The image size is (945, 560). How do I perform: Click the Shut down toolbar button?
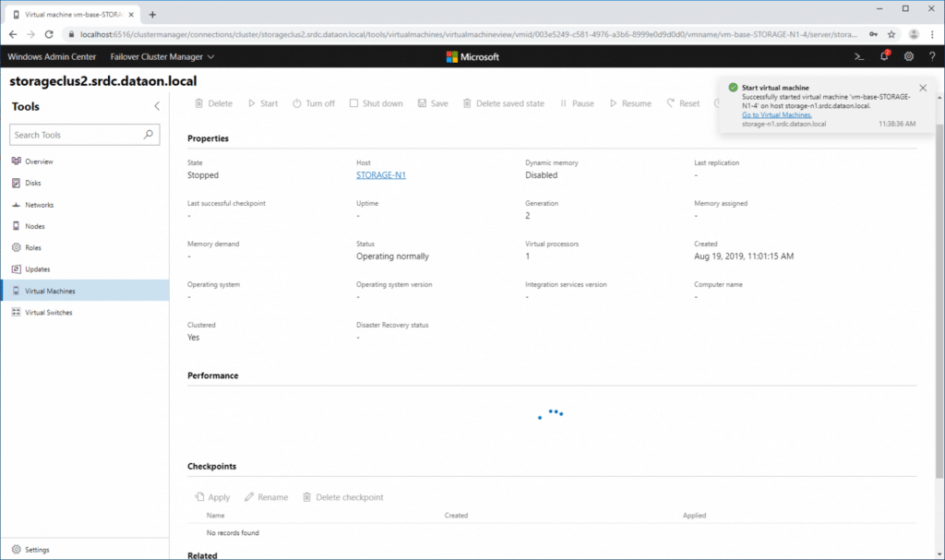point(377,103)
